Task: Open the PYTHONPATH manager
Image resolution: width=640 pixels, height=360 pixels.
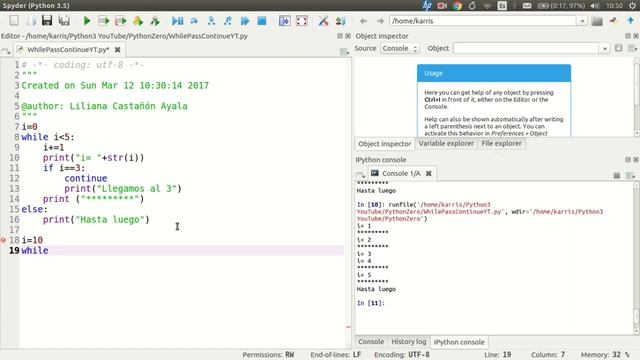Action: tap(340, 21)
